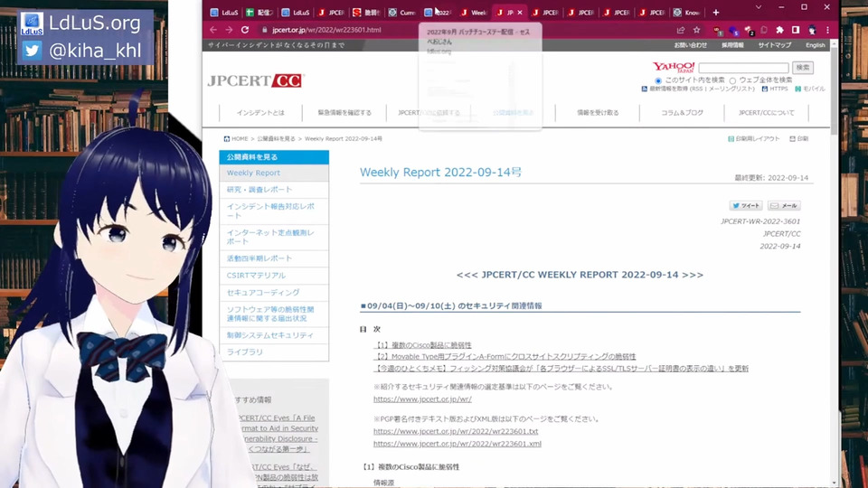Click the RSS feed icon link
This screenshot has height=488, width=868.
pos(645,89)
